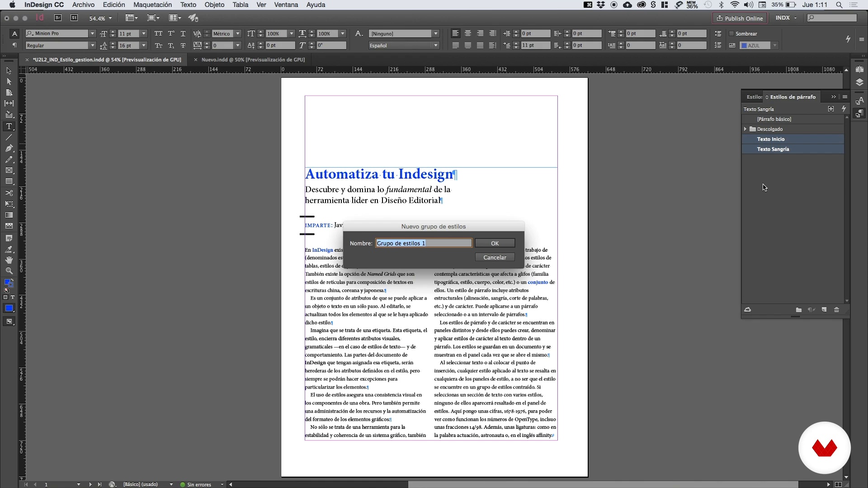Open the Minion Pro font dropdown
The height and width of the screenshot is (488, 868).
92,33
